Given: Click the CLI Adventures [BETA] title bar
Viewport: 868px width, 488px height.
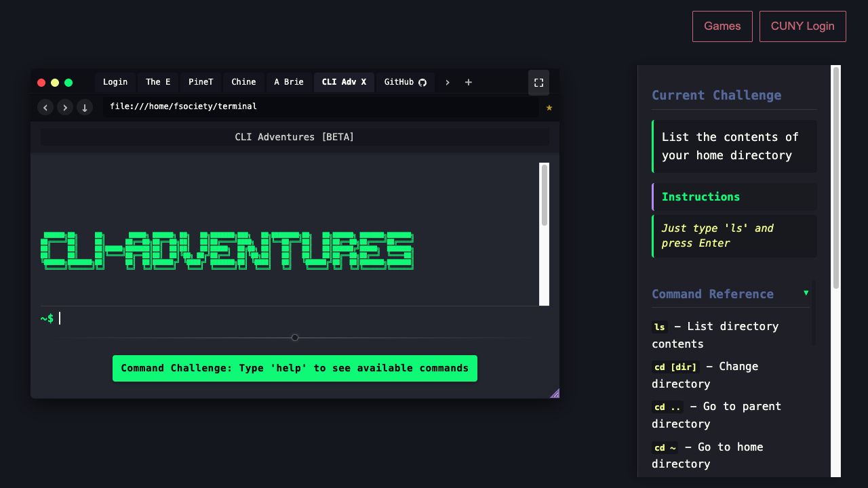Looking at the screenshot, I should tap(295, 137).
